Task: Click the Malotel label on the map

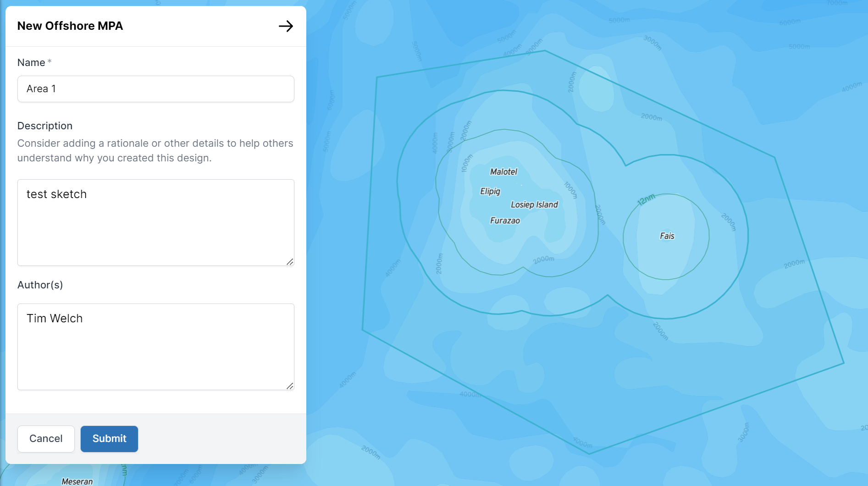Action: point(503,172)
